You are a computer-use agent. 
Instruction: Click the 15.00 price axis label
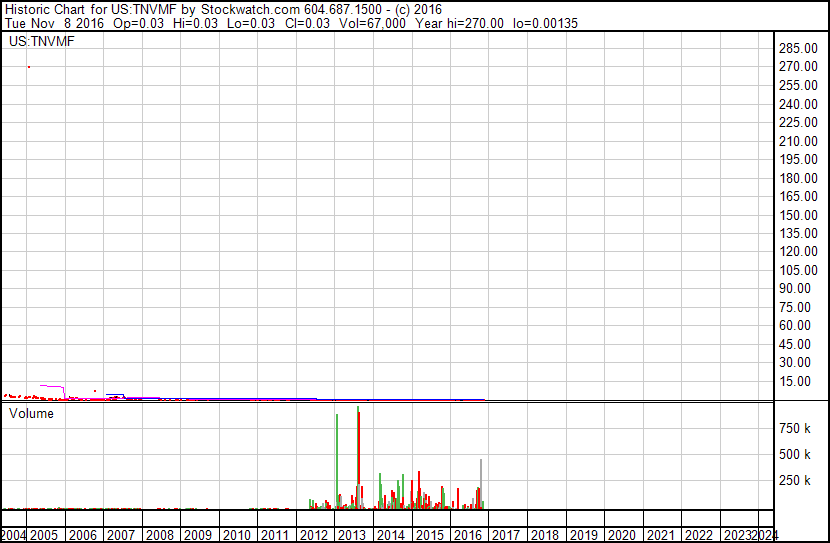[x=795, y=381]
